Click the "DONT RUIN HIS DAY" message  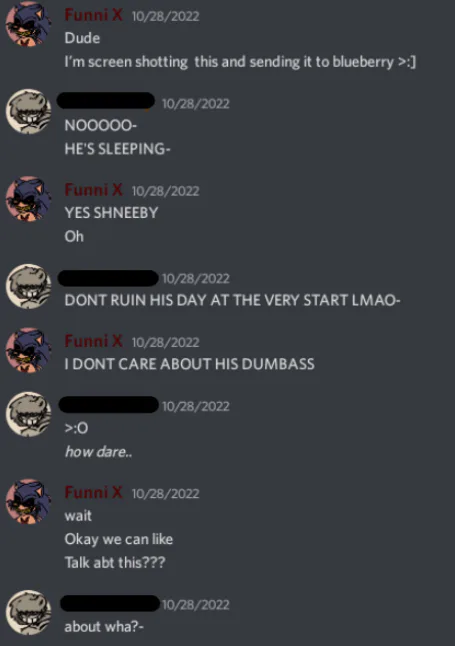232,300
